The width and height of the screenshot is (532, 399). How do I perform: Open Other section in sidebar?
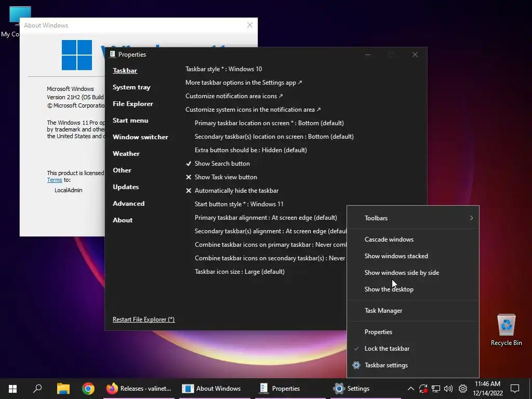[x=122, y=170]
